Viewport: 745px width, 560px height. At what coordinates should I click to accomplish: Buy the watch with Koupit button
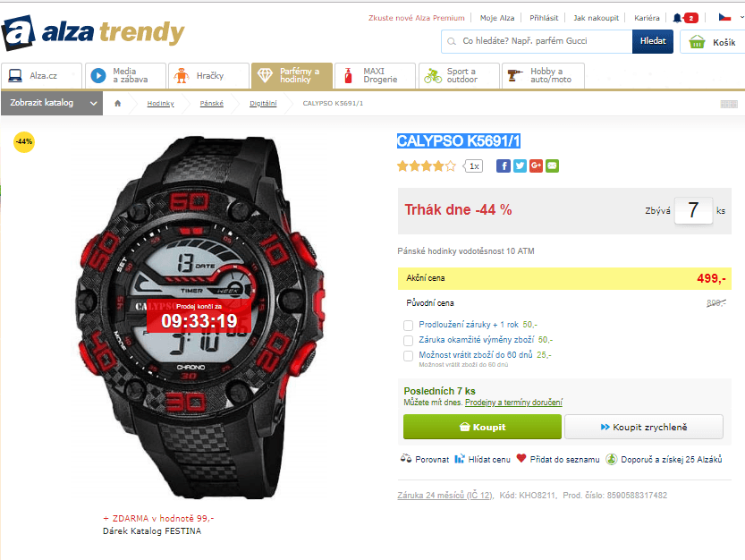tap(482, 427)
